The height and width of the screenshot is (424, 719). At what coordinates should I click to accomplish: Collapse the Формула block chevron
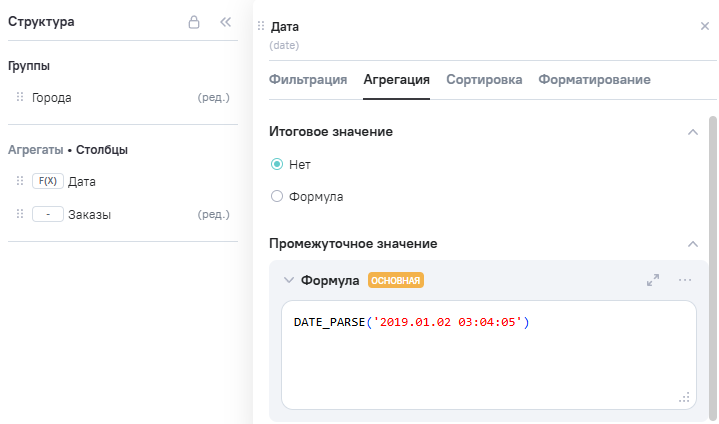point(289,281)
